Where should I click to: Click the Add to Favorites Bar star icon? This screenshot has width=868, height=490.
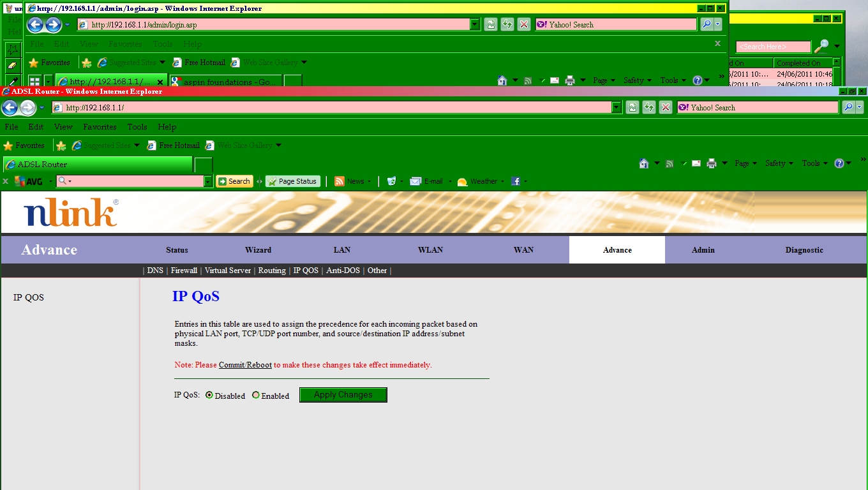pos(61,145)
